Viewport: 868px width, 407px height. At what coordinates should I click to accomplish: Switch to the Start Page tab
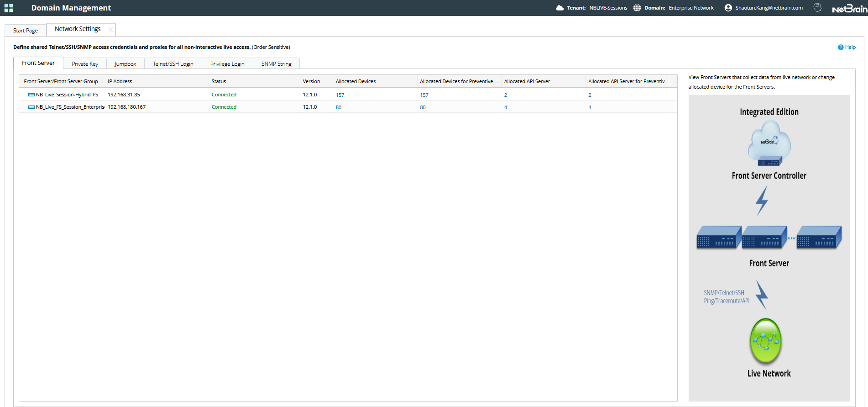pos(26,31)
